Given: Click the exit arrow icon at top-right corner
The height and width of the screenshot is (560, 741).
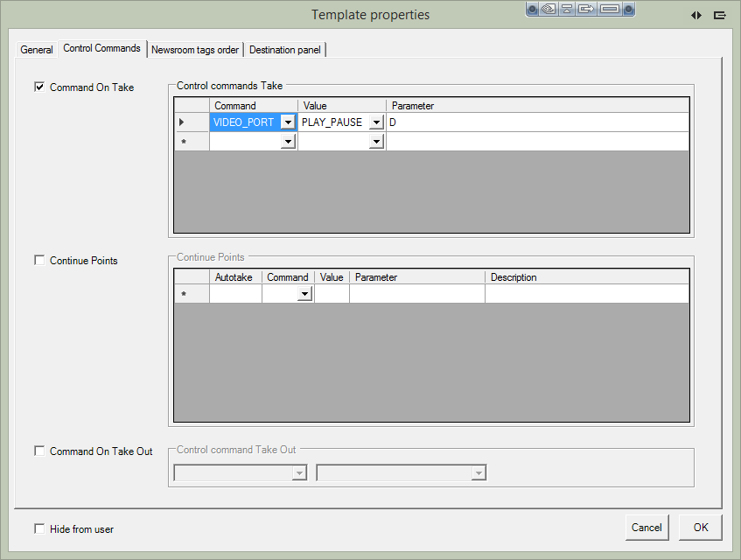Looking at the screenshot, I should [x=720, y=15].
